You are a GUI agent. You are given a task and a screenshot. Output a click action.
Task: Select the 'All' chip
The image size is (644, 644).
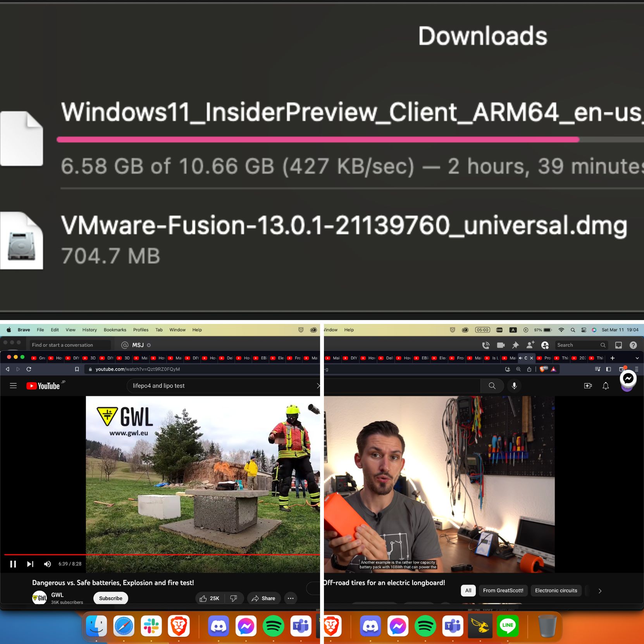[x=468, y=591]
